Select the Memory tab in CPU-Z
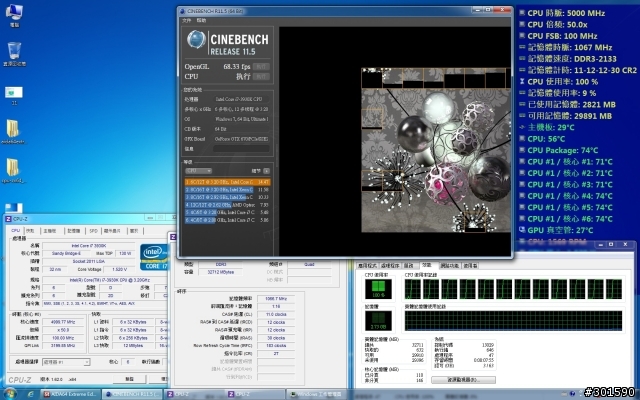Screen dimensions: 640x400 click(73, 231)
